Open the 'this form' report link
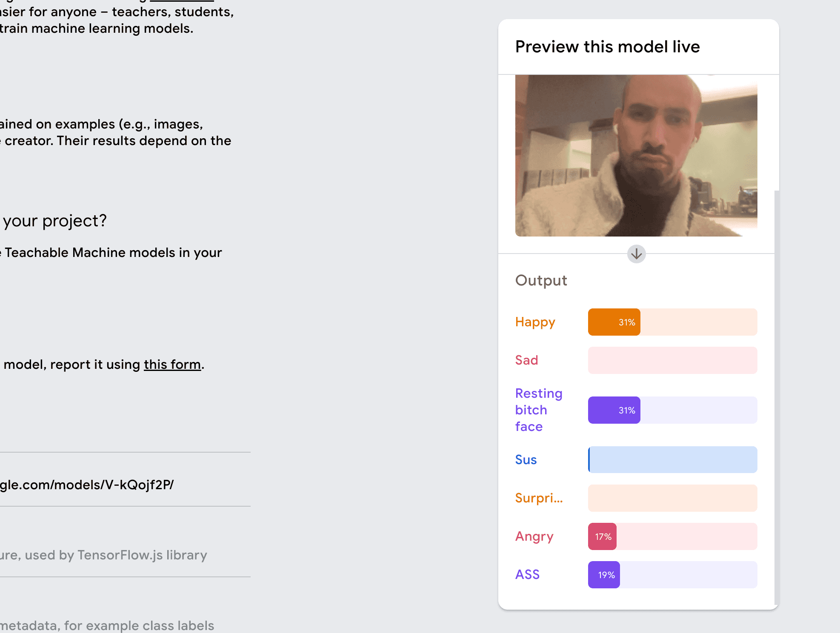 [x=172, y=365]
